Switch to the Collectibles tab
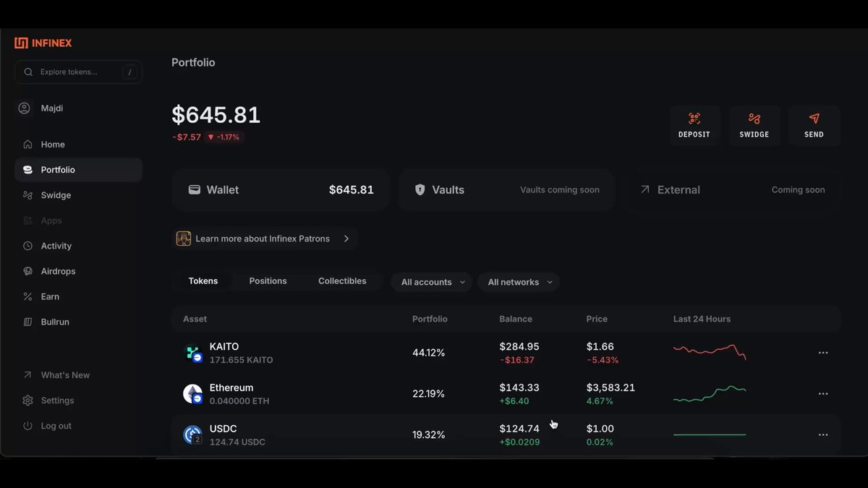The width and height of the screenshot is (868, 488). (x=342, y=281)
